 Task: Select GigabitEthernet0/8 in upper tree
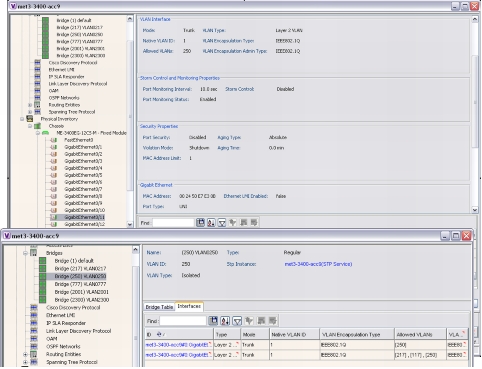[83, 196]
